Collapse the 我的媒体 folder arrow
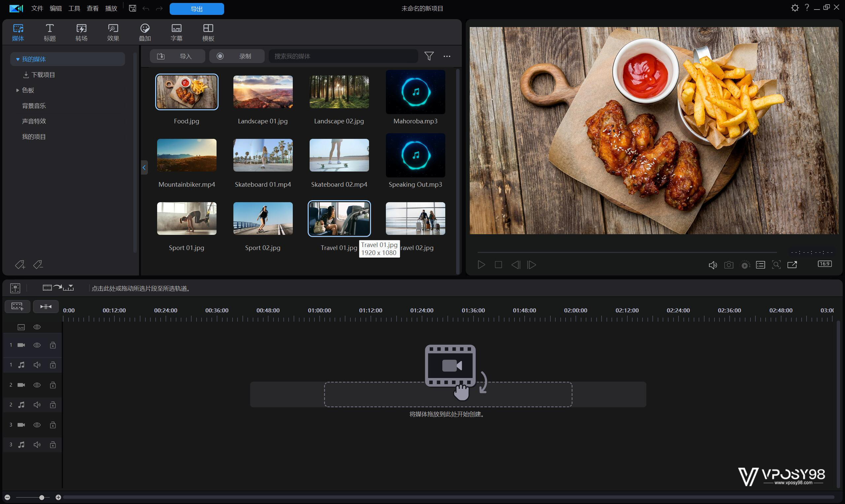Image resolution: width=845 pixels, height=504 pixels. 18,59
